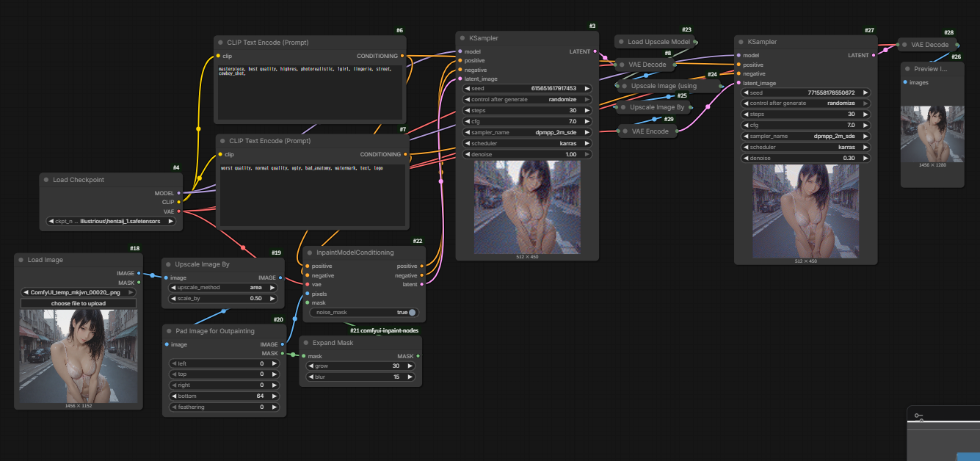The height and width of the screenshot is (461, 980).
Task: Open the sampler_name dropdown in KSampler #3
Action: [x=527, y=132]
